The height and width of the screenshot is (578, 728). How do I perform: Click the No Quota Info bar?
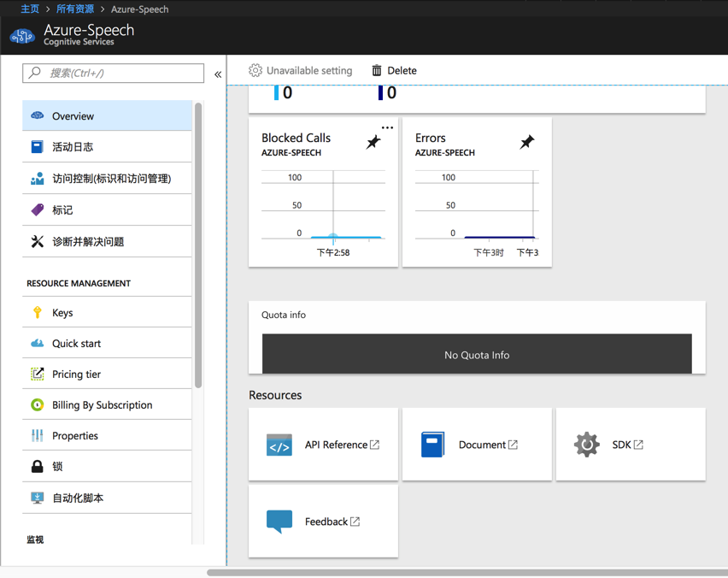coord(477,354)
